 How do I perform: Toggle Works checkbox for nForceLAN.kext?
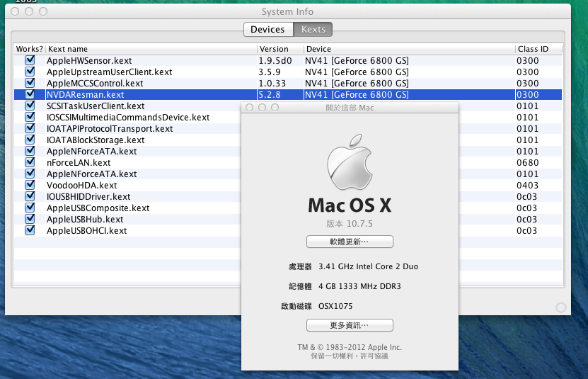click(30, 162)
